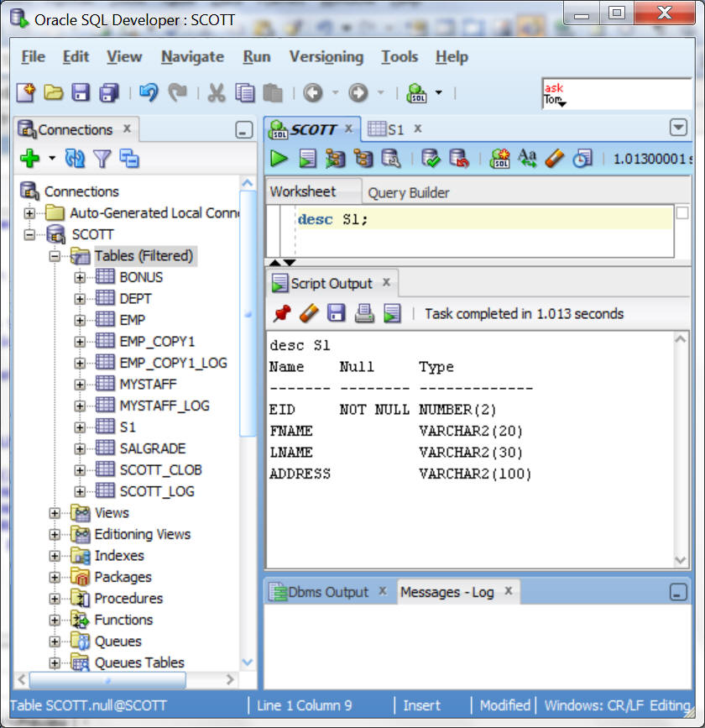
Task: Cut selection with scissors icon
Action: coord(217,93)
